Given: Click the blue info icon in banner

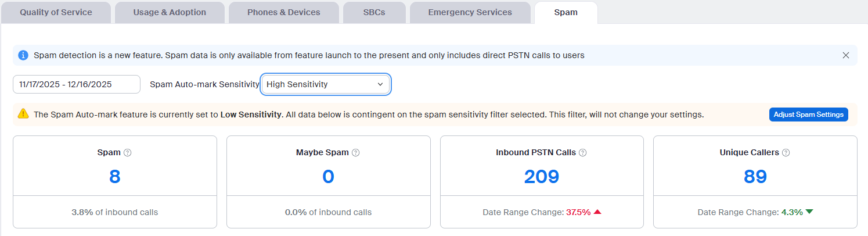Looking at the screenshot, I should pos(23,56).
